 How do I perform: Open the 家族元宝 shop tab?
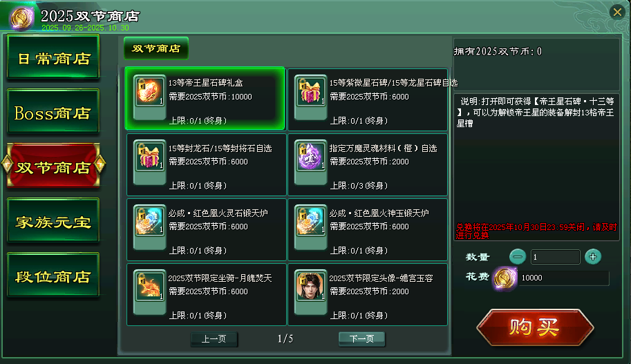tap(53, 221)
